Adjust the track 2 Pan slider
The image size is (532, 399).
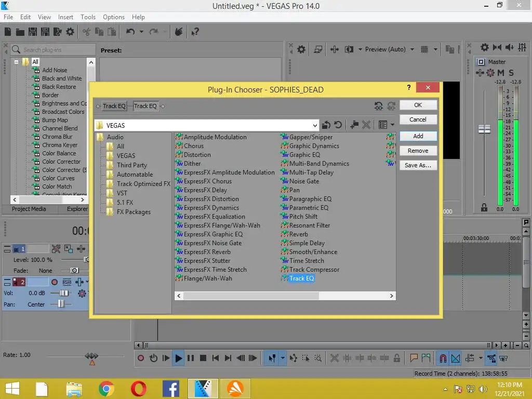pos(61,304)
